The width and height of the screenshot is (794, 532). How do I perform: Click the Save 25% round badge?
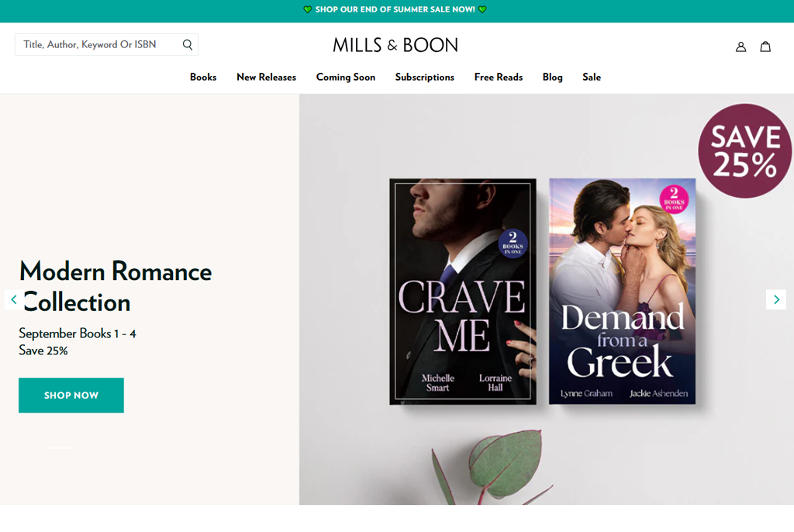coord(745,151)
